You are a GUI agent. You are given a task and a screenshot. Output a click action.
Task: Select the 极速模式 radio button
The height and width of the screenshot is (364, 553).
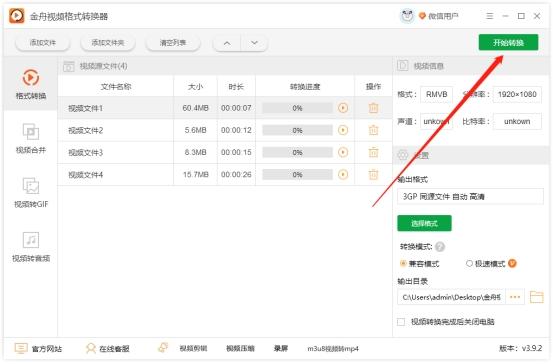(469, 263)
